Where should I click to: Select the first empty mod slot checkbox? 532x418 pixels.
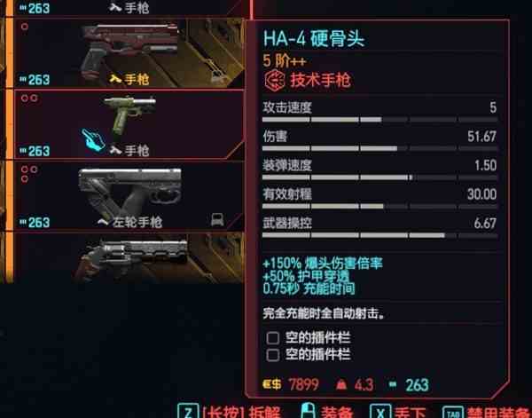coord(273,338)
